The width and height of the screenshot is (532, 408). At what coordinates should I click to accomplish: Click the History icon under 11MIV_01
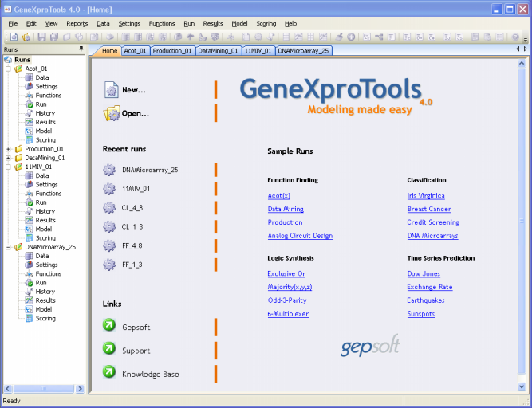(x=30, y=211)
